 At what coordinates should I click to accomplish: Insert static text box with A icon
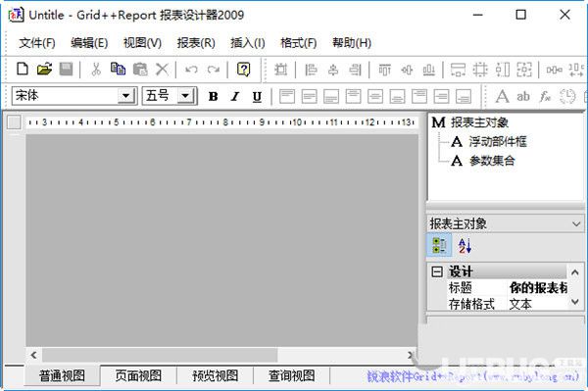(x=502, y=96)
